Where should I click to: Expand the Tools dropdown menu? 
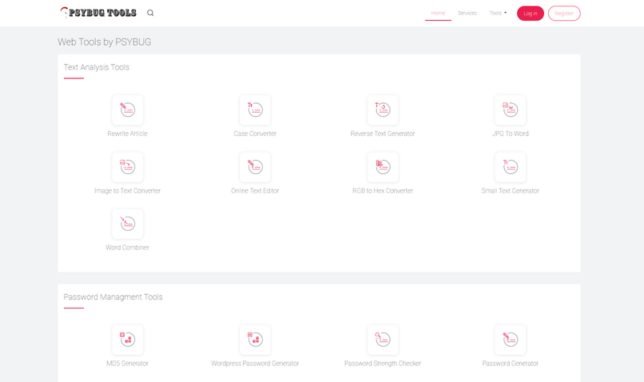pos(498,13)
